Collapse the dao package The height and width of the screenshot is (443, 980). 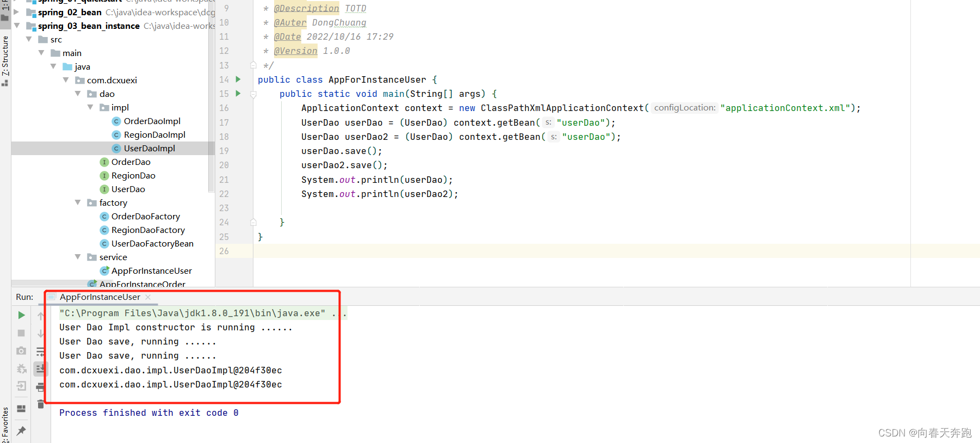click(78, 94)
